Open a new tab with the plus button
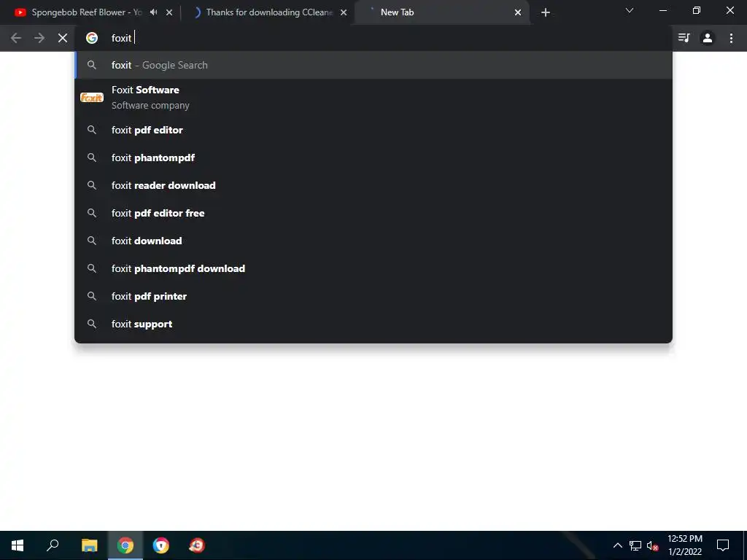 546,12
